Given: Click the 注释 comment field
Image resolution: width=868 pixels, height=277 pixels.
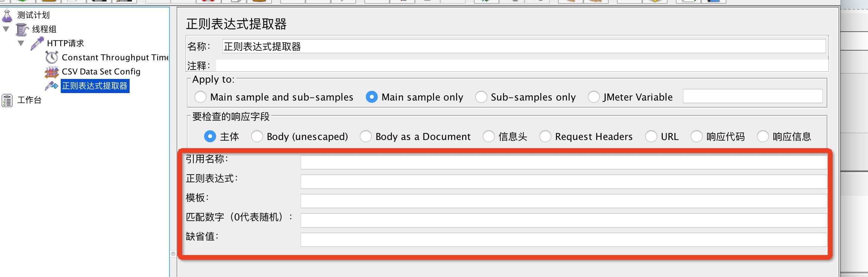Looking at the screenshot, I should point(522,66).
